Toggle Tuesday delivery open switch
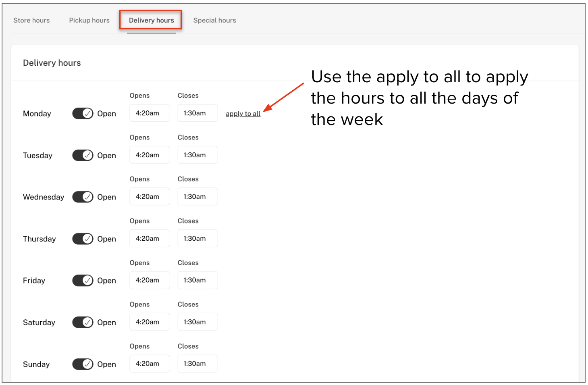 [x=83, y=155]
